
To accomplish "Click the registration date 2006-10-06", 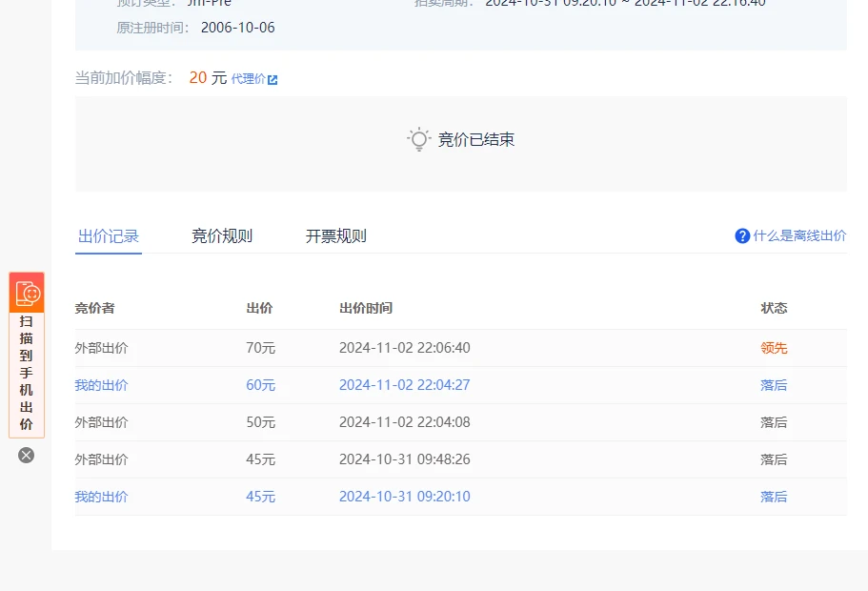I will 237,28.
